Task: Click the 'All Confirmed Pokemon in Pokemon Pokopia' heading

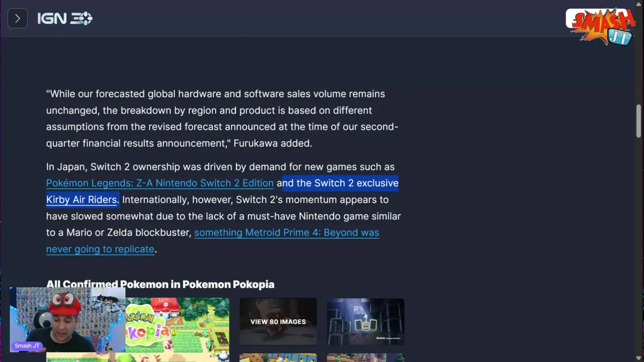Action: pos(160,285)
